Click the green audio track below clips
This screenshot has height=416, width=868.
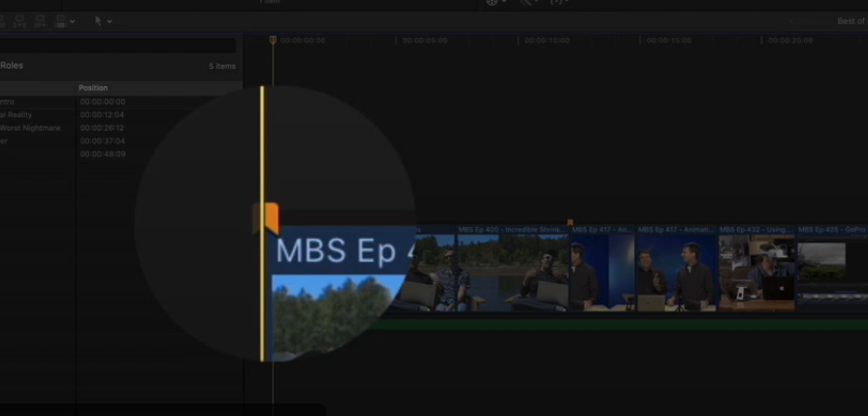[x=619, y=324]
